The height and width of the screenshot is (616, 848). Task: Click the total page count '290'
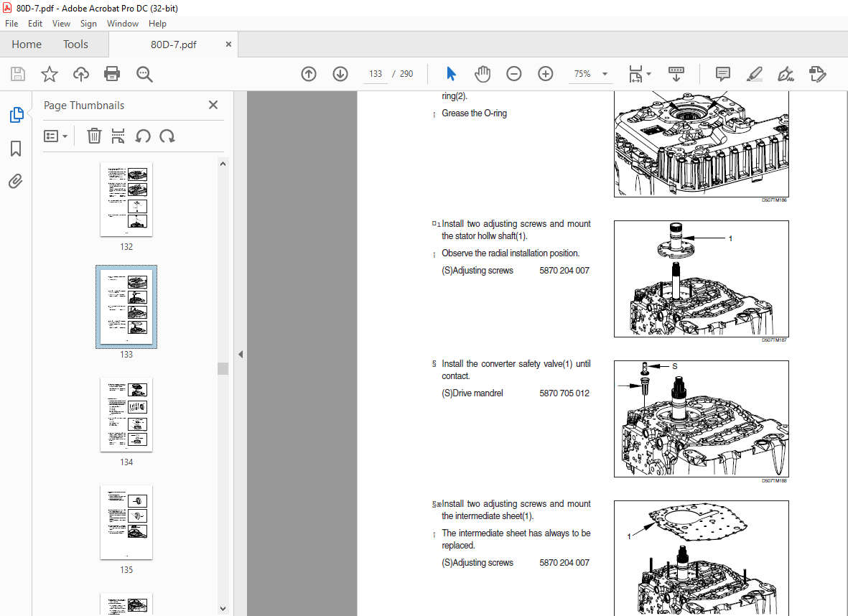406,74
